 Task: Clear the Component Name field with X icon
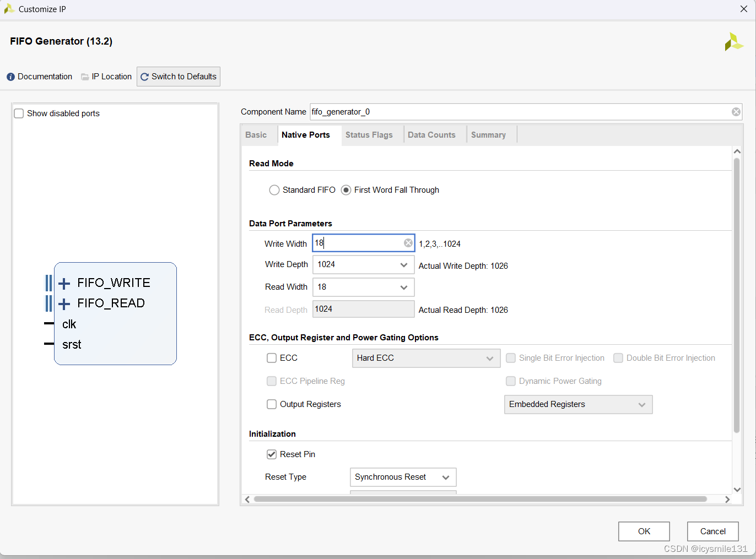tap(736, 112)
